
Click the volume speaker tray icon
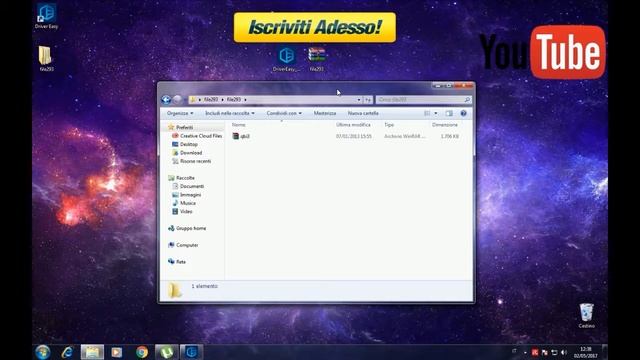pos(564,352)
